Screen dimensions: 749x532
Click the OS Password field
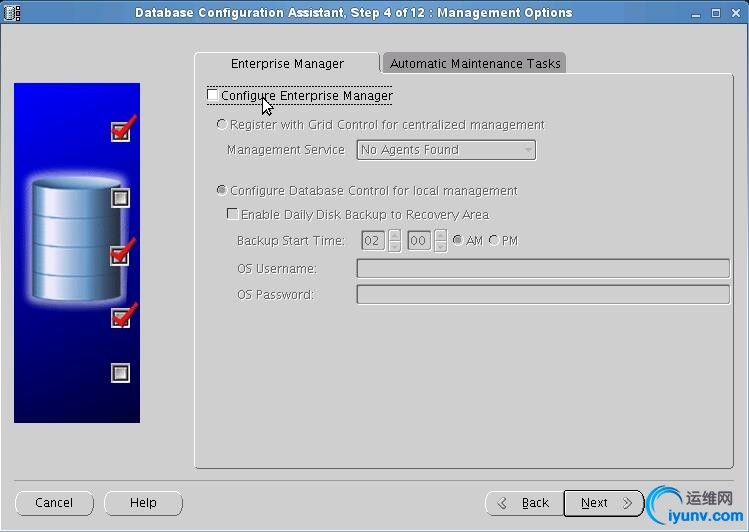tap(543, 294)
